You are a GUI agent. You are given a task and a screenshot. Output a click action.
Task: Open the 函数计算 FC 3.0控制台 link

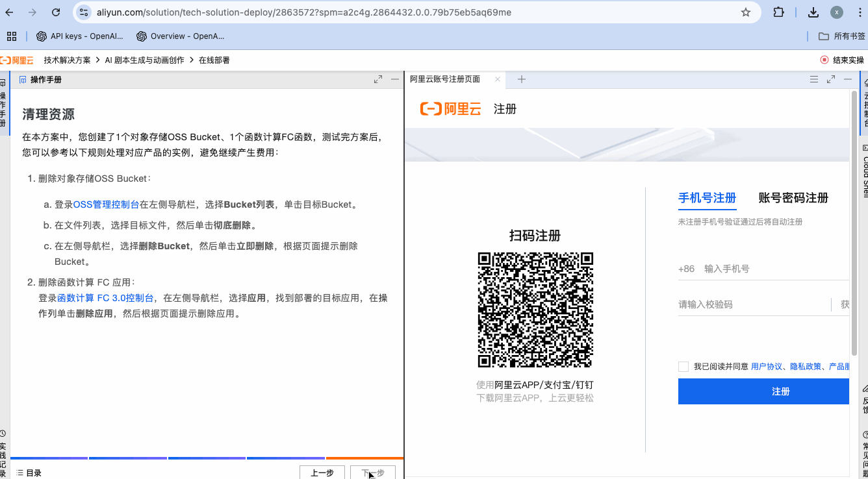click(x=105, y=298)
